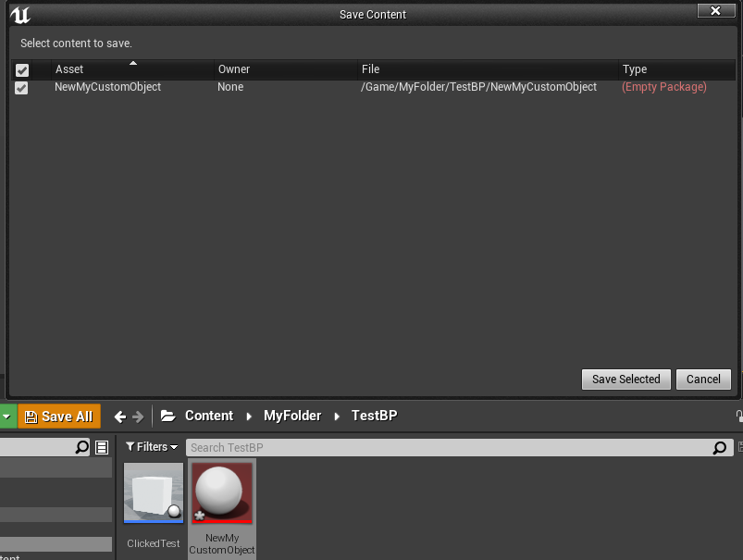Open the sources view list icon

pos(100,447)
